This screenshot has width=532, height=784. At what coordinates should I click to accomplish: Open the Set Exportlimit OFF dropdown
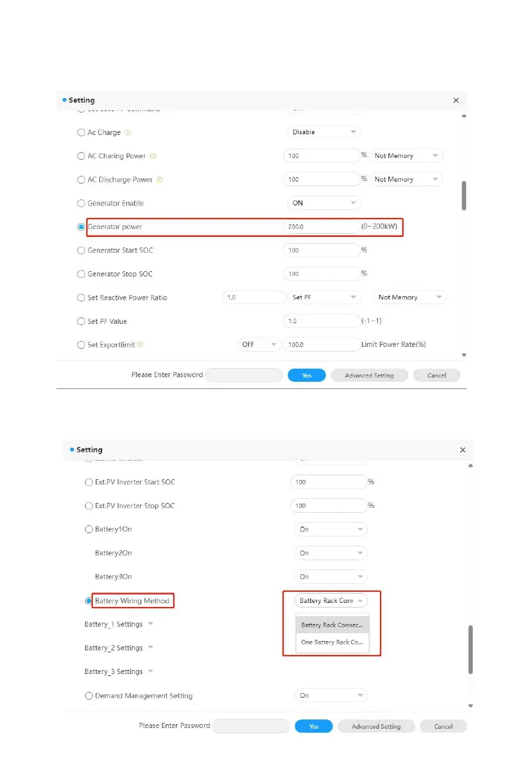pyautogui.click(x=259, y=344)
